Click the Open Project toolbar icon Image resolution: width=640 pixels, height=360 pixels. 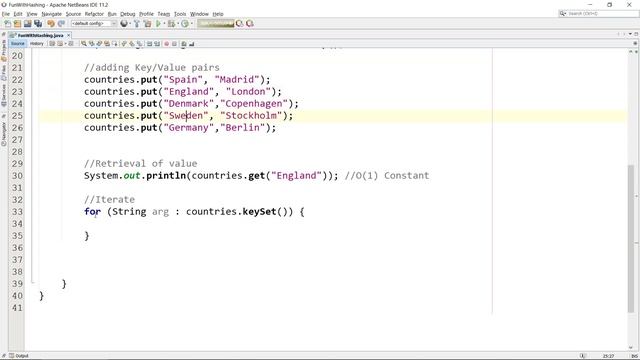tap(27, 24)
